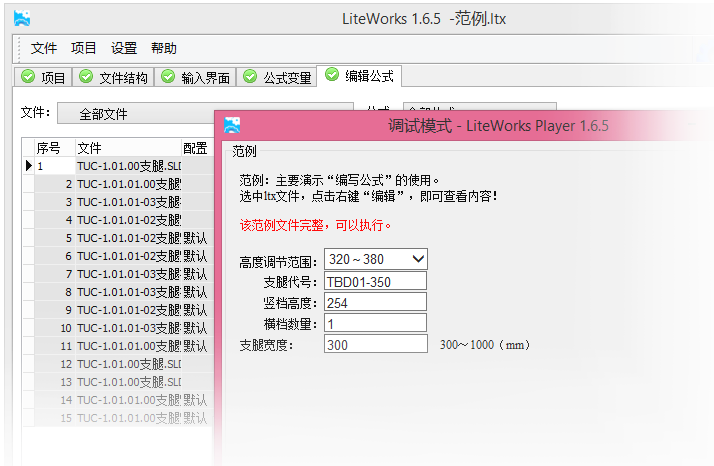
Task: Click the green check icon on 文件结构 tab
Action: (x=86, y=77)
